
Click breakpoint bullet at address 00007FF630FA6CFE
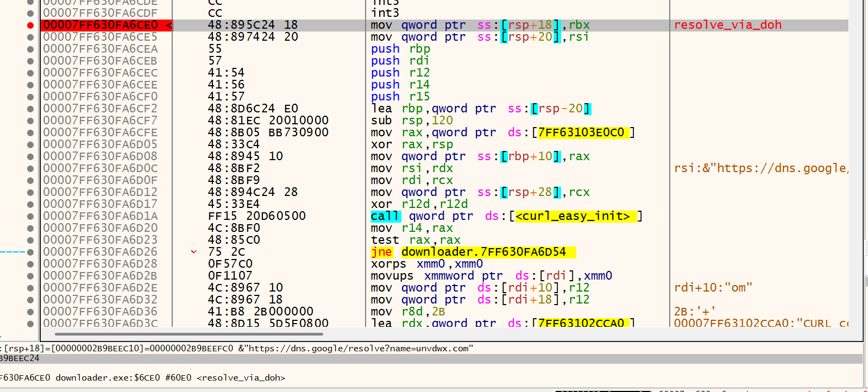(30, 132)
